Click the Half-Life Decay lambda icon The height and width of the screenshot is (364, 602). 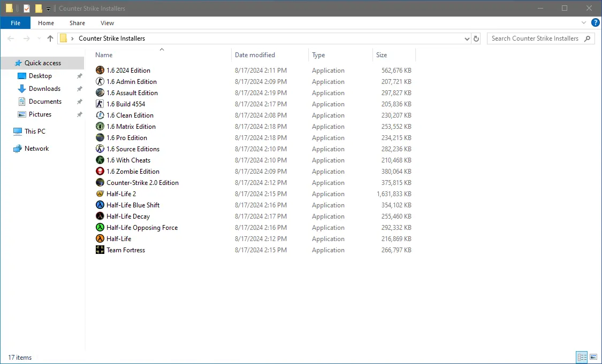coord(100,216)
